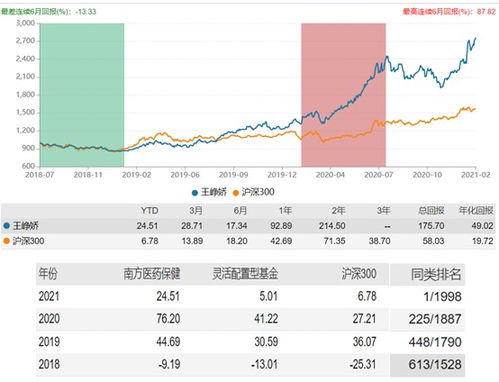This screenshot has height=382, width=499.
Task: Click the 王峥娇 legend label
Action: [x=214, y=192]
